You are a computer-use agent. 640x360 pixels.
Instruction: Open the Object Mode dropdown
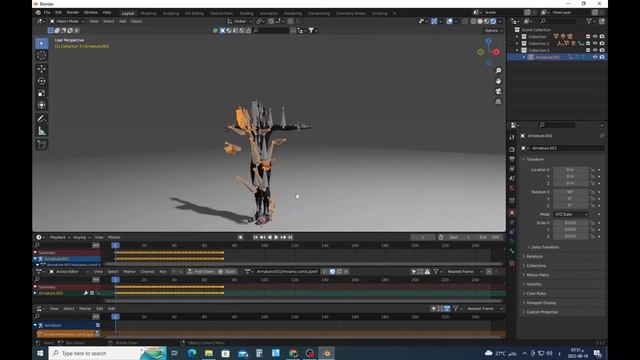click(67, 21)
